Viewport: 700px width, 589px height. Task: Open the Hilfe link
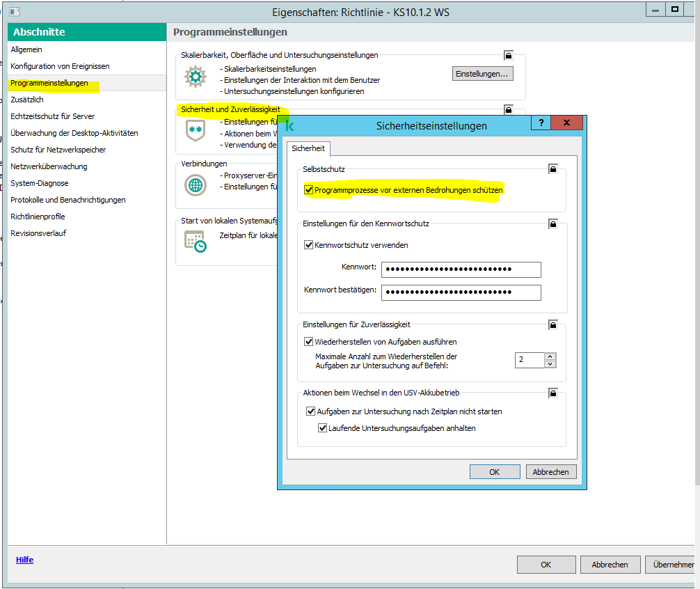tap(24, 560)
